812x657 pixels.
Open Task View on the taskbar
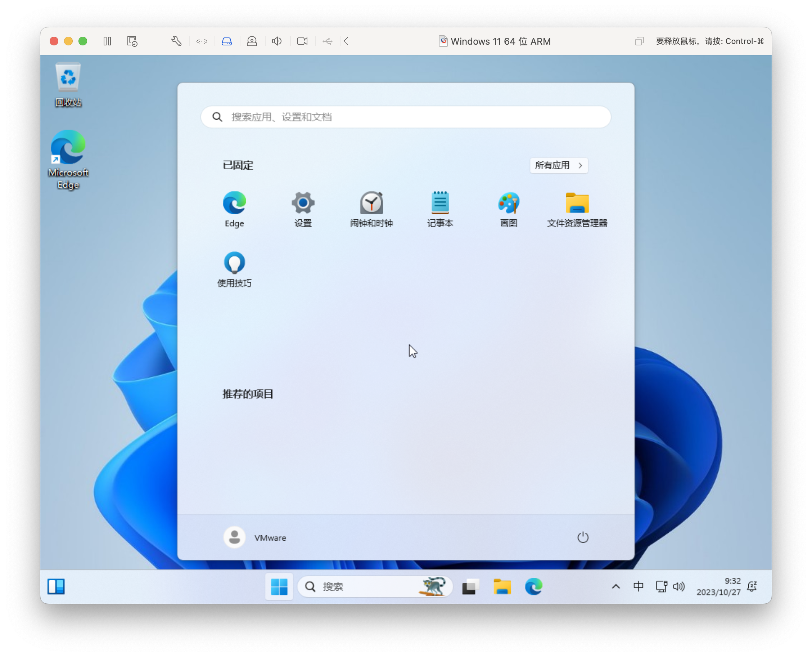(x=470, y=587)
